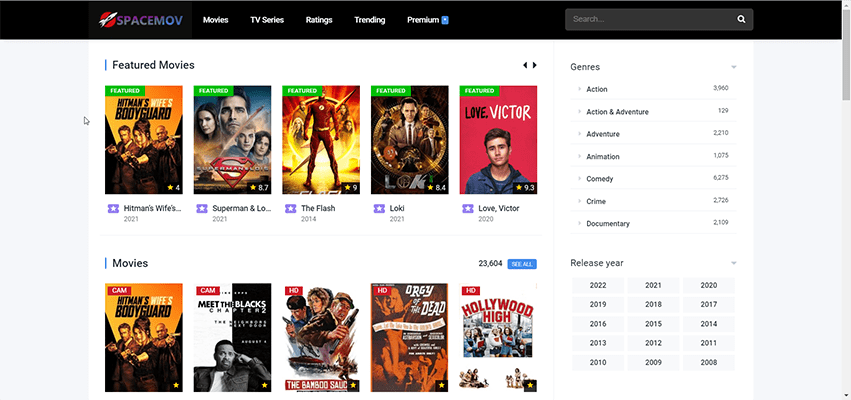851x400 pixels.
Task: Click star icon on Bamboo Saucer poster
Action: click(353, 385)
